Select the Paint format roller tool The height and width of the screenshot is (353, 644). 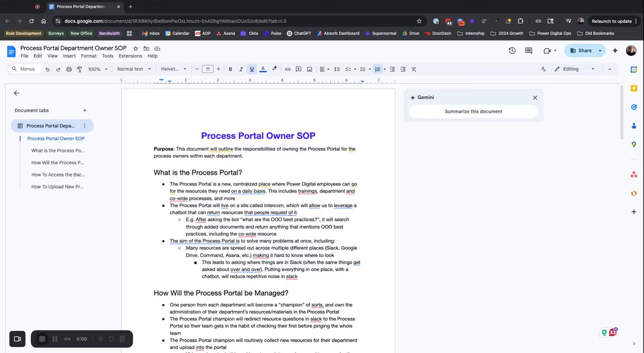(x=80, y=69)
